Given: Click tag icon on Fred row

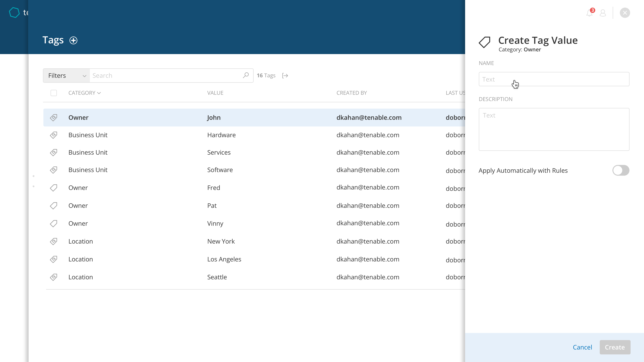Looking at the screenshot, I should [53, 188].
